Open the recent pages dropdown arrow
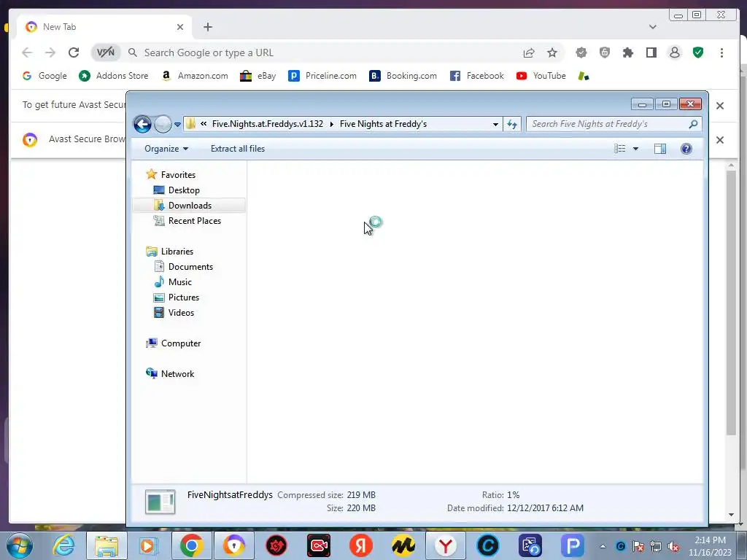747x560 pixels. coord(177,124)
